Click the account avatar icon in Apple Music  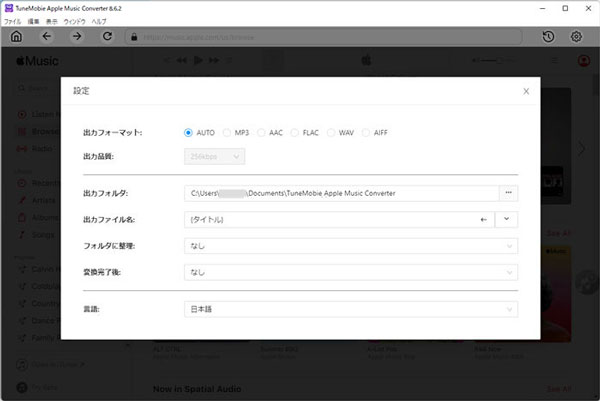584,60
